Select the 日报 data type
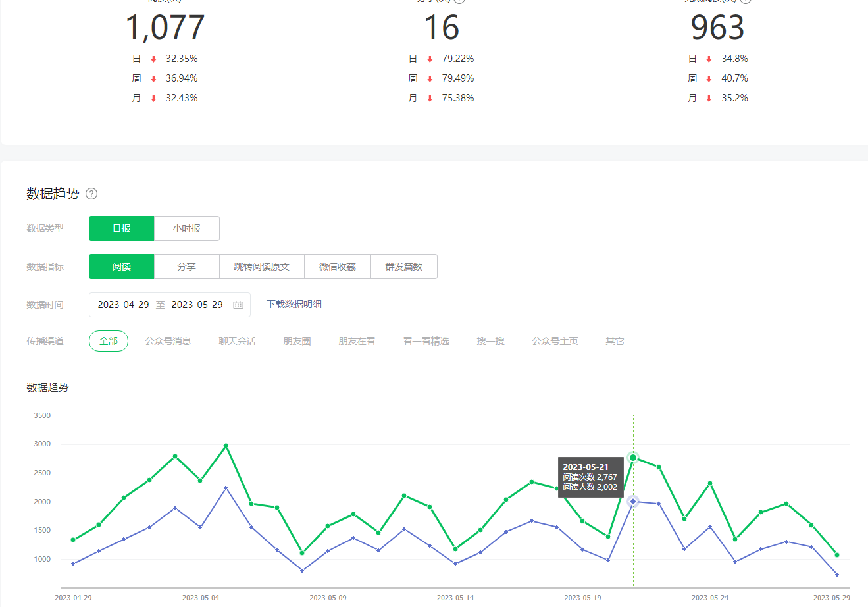 click(122, 228)
